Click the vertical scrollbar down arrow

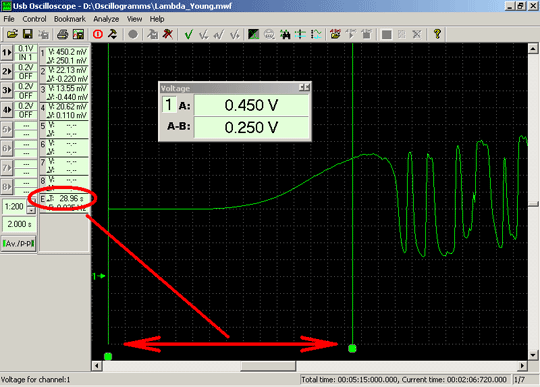[x=533, y=355]
